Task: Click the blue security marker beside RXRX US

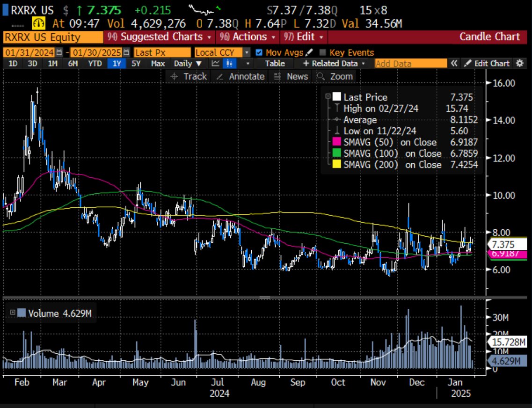Action: [6, 10]
